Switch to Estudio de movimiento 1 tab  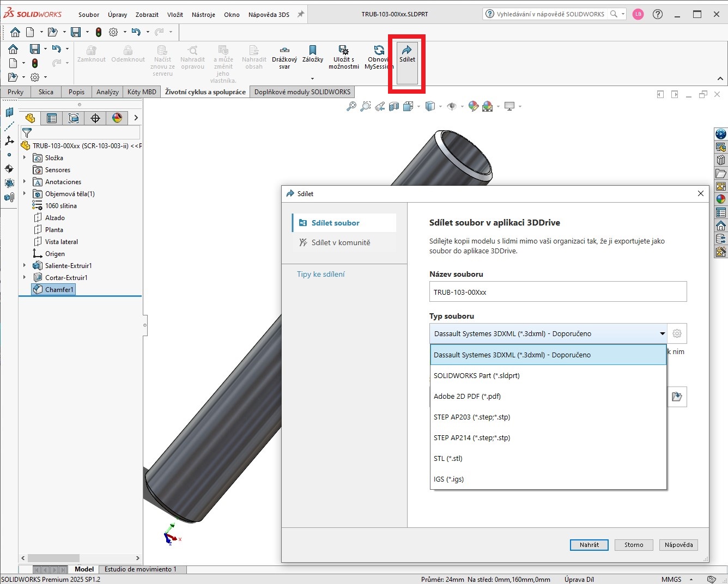pos(141,569)
